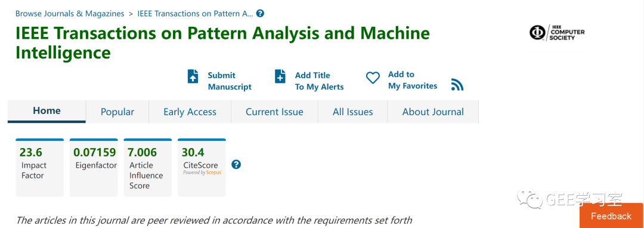Screen dimensions: 644x228
Task: Click the breadcrumb help question mark icon
Action: pos(260,14)
